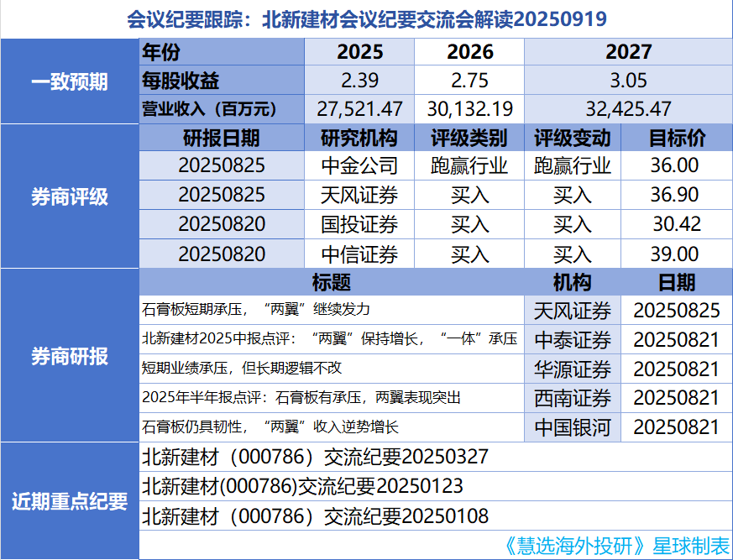Click 跑赢行业 in the 评级类别 column
Screen dimensions: 733x560
coord(469,165)
